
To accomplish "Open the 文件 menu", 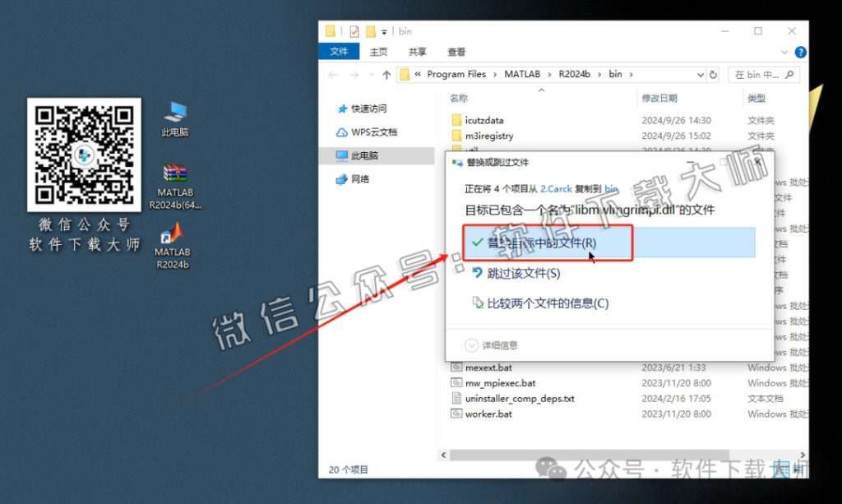I will pyautogui.click(x=339, y=51).
